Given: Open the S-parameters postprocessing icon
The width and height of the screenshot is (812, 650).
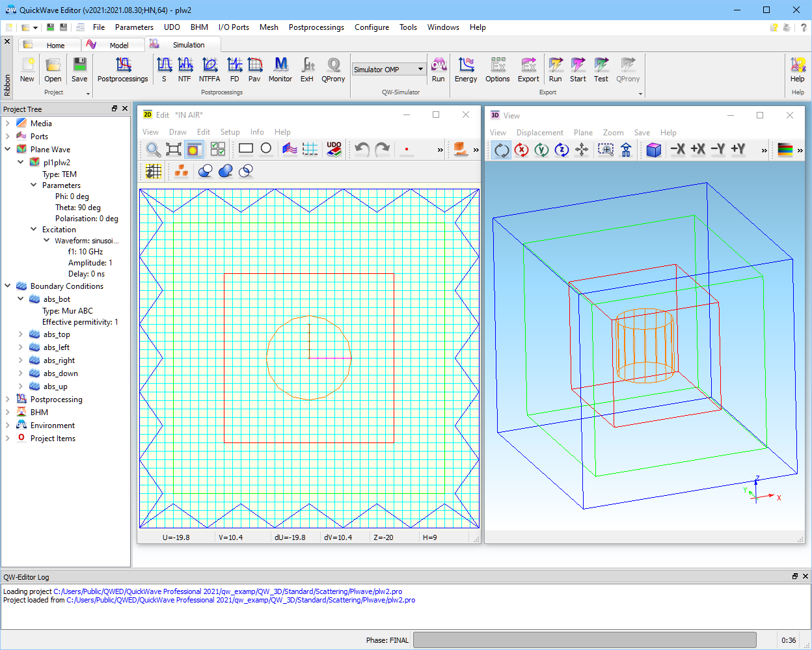Looking at the screenshot, I should tap(164, 70).
